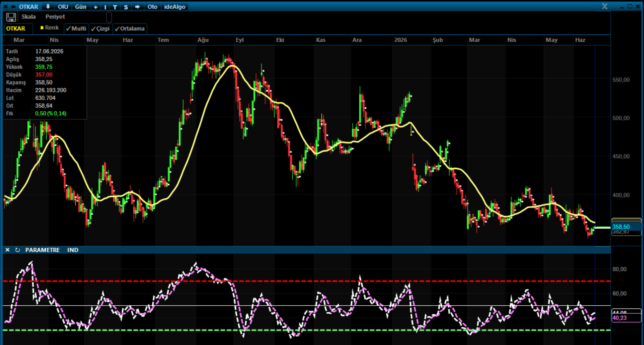Click the down arrow icon after OTKAR
Screen dimensions: 644x345
tap(48, 7)
